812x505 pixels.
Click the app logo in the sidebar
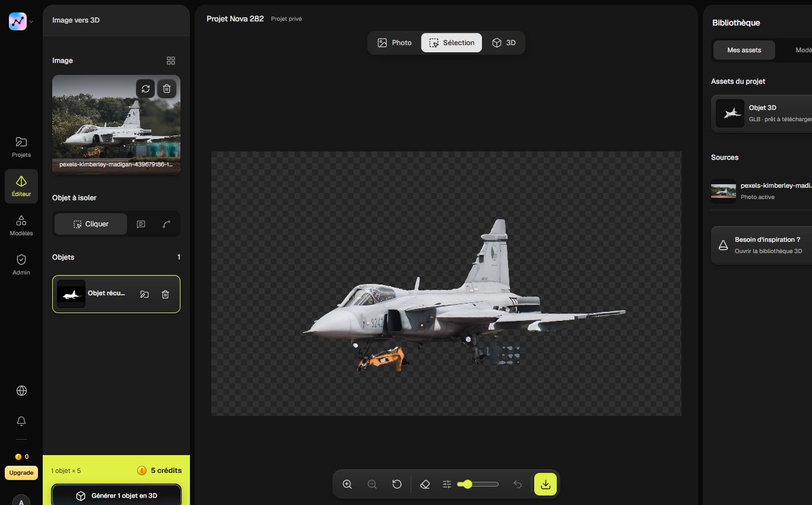(x=18, y=21)
